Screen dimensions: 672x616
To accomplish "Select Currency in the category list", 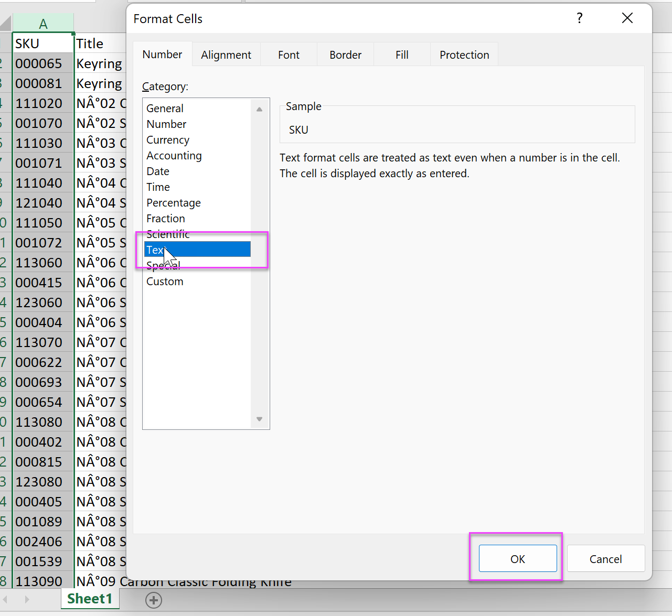I will [x=168, y=140].
